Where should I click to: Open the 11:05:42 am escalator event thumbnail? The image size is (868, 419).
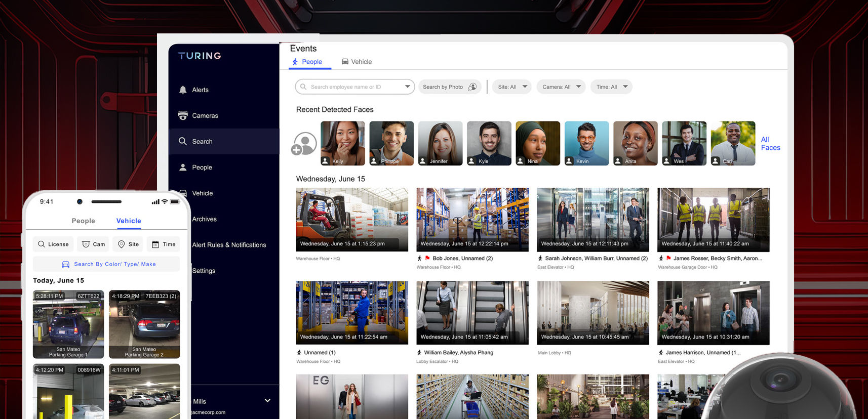[472, 313]
